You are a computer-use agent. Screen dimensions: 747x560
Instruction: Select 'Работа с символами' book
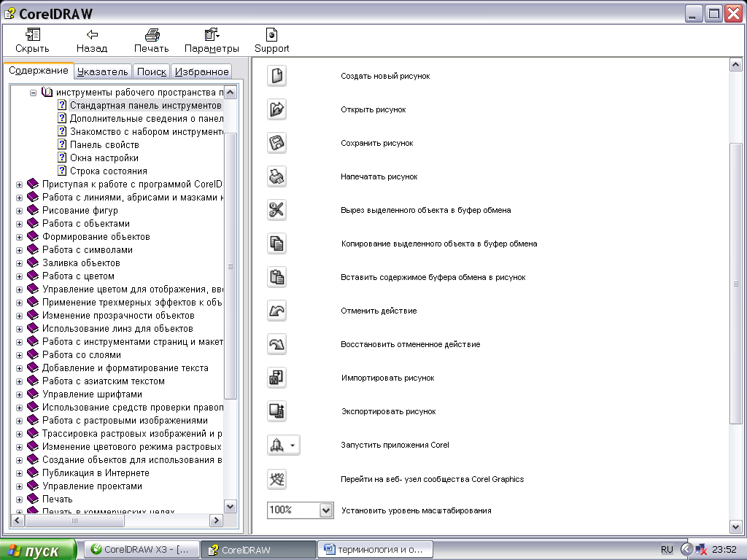pyautogui.click(x=88, y=250)
